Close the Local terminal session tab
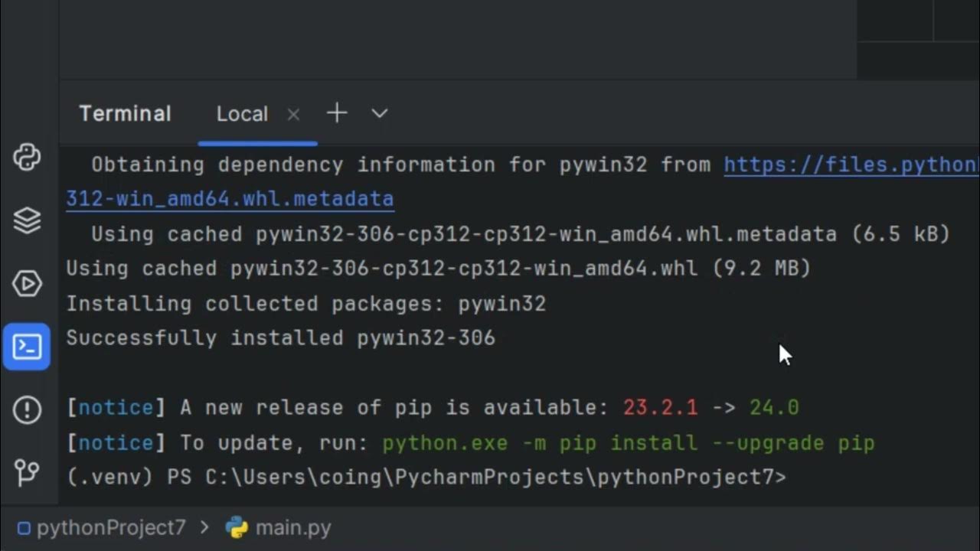 [x=293, y=115]
